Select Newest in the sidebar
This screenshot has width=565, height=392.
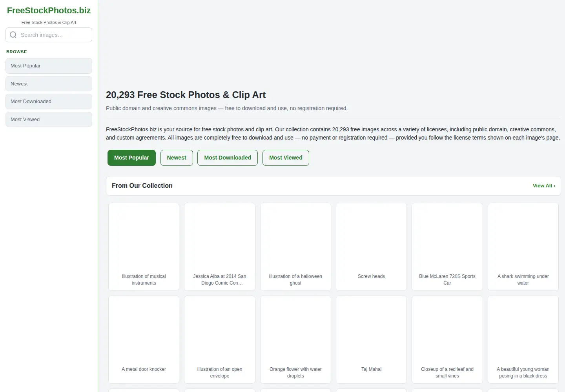pyautogui.click(x=49, y=84)
